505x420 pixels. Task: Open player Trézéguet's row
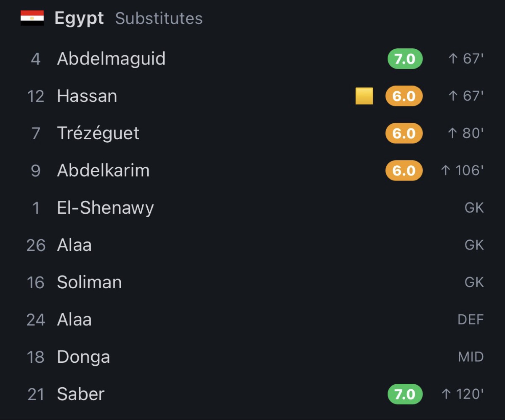(252, 133)
